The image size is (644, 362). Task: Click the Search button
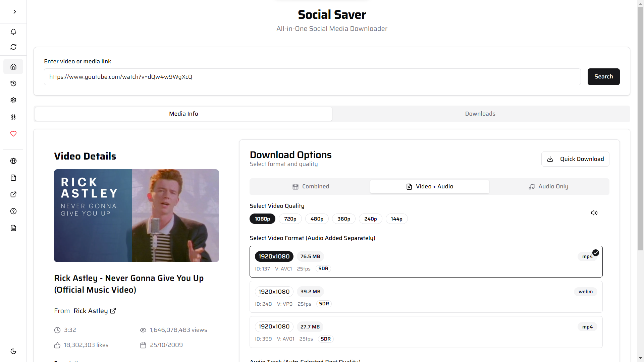coord(603,77)
